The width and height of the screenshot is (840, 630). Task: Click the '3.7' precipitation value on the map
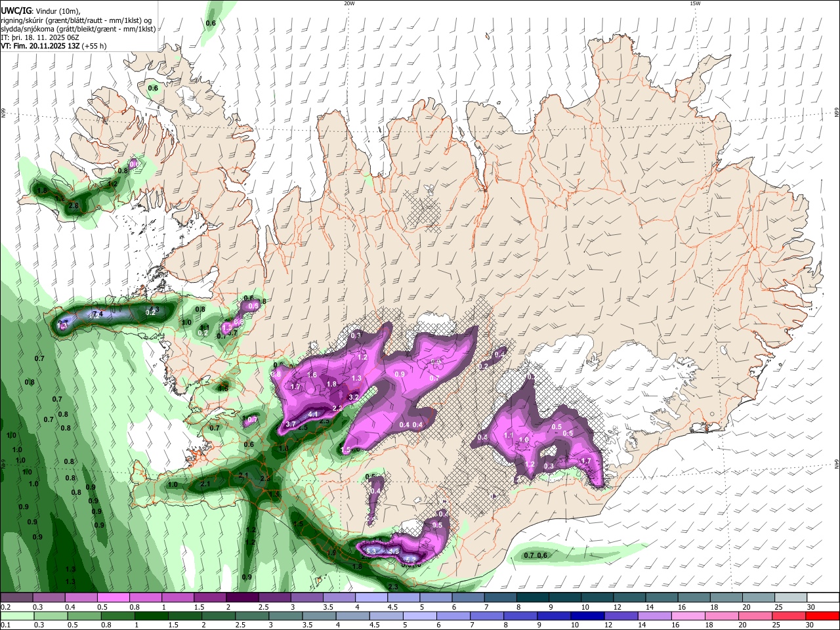pos(291,425)
